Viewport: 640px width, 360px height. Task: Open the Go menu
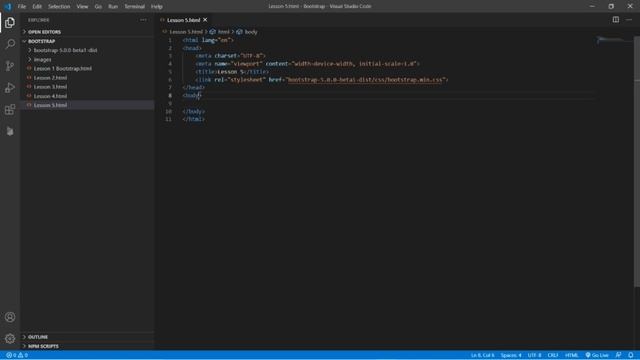[x=98, y=6]
